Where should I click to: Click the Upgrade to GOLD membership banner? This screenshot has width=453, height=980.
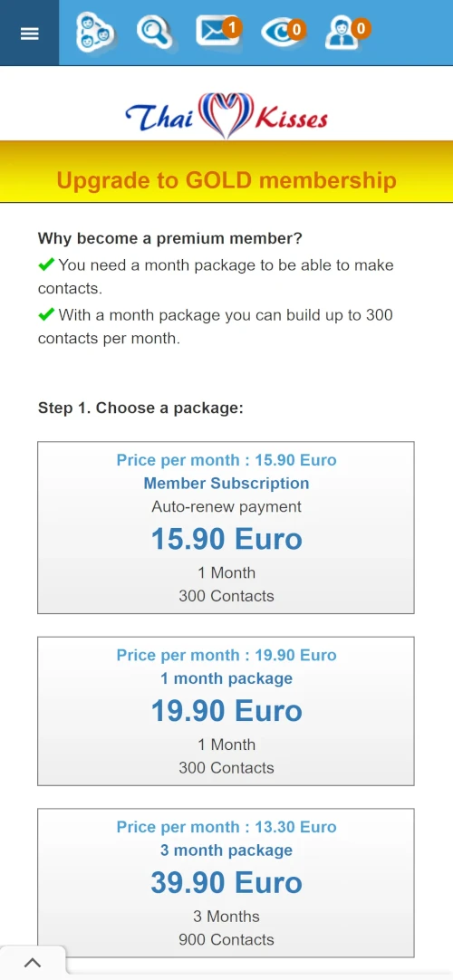tap(226, 180)
